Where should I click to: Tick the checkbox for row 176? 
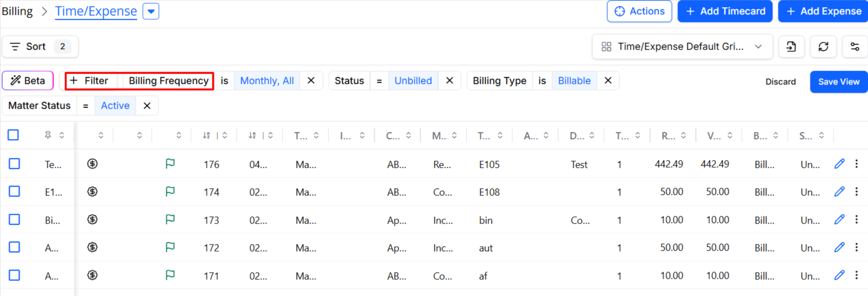[14, 163]
